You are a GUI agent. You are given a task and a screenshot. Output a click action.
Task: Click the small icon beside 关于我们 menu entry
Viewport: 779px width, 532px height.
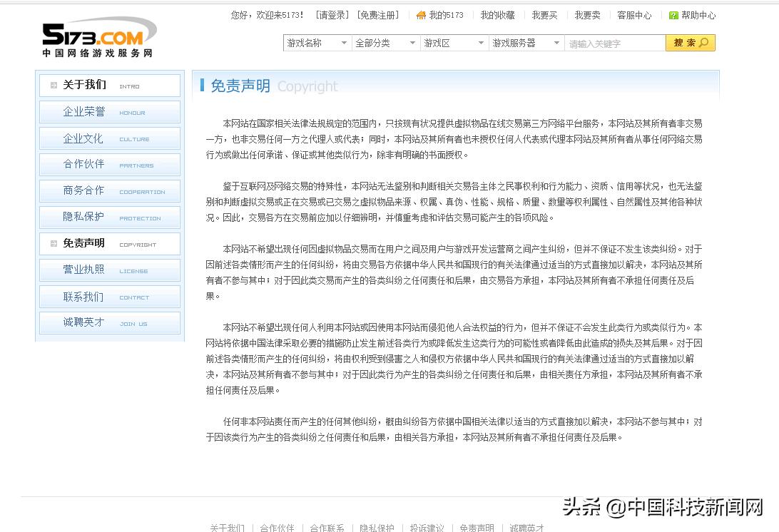(x=54, y=85)
